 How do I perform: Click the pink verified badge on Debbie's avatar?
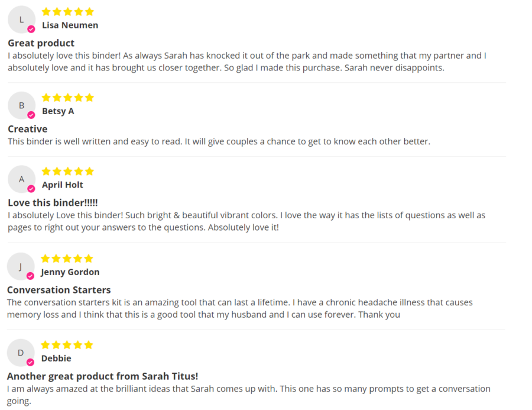30,363
